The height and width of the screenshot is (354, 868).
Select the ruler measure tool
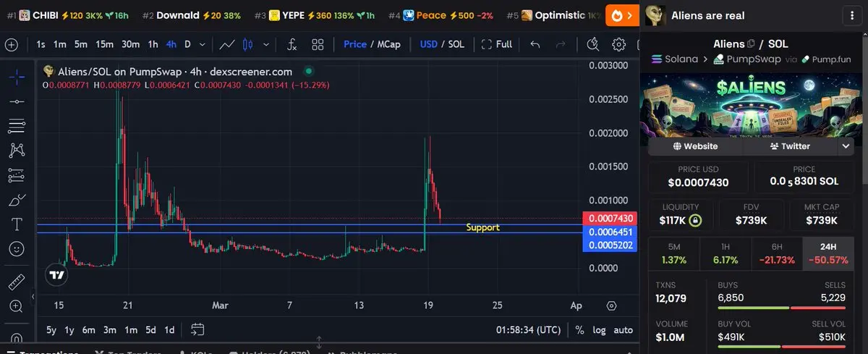16,282
